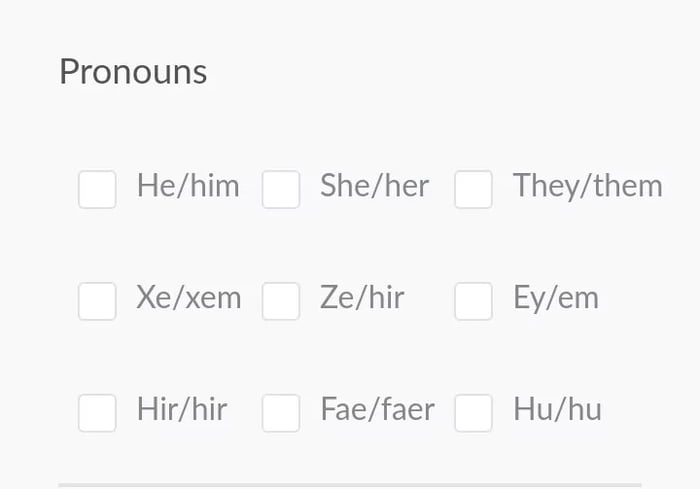Enable the She/her checkbox
Image resolution: width=700 pixels, height=489 pixels.
click(x=281, y=189)
